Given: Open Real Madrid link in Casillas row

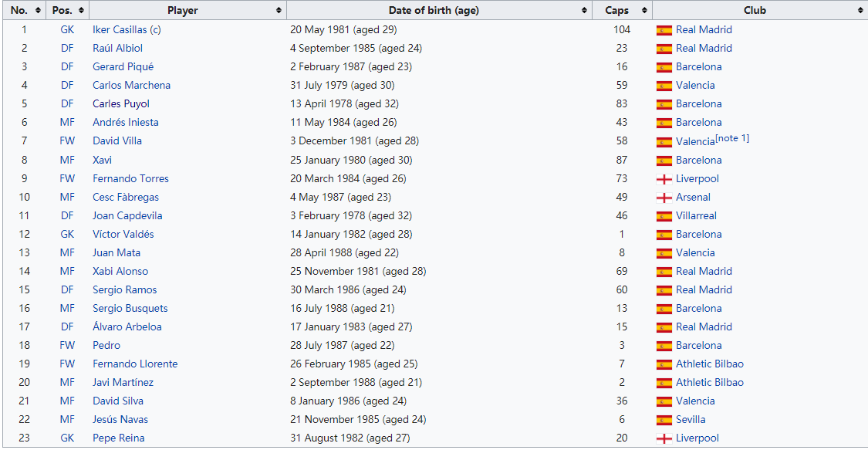Looking at the screenshot, I should click(x=704, y=30).
